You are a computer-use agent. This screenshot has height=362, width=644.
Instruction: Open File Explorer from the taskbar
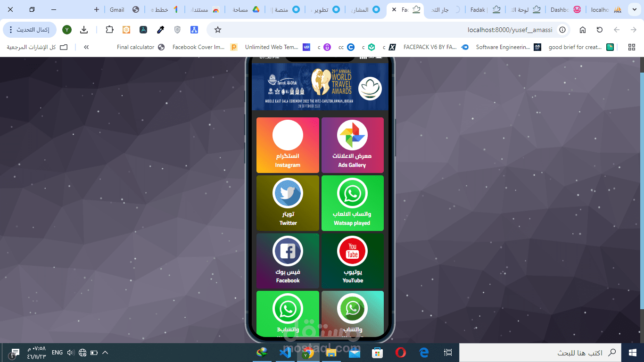click(331, 353)
